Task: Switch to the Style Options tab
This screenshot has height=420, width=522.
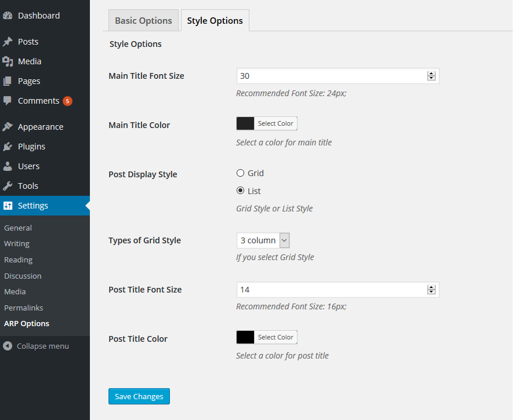Action: pos(215,21)
